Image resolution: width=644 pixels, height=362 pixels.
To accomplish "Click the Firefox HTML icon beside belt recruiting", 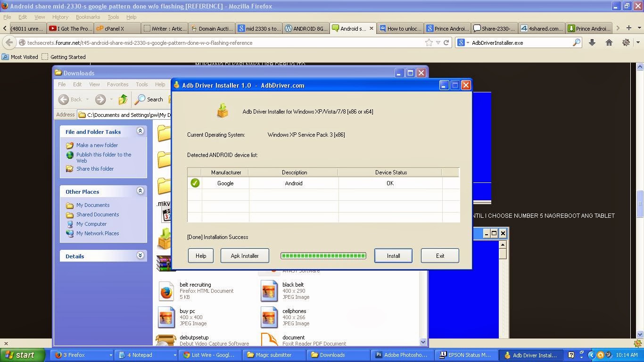I will 166,291.
